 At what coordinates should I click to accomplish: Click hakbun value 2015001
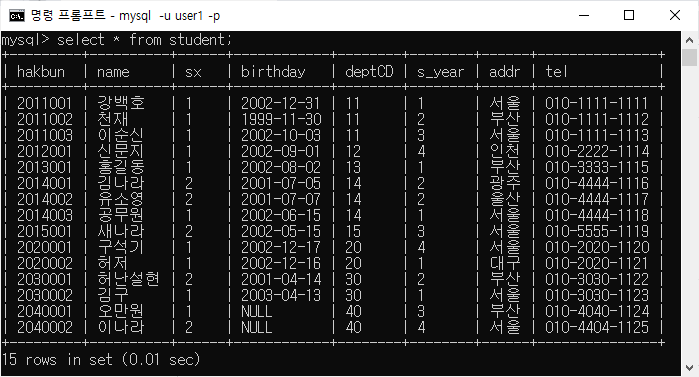pyautogui.click(x=44, y=232)
